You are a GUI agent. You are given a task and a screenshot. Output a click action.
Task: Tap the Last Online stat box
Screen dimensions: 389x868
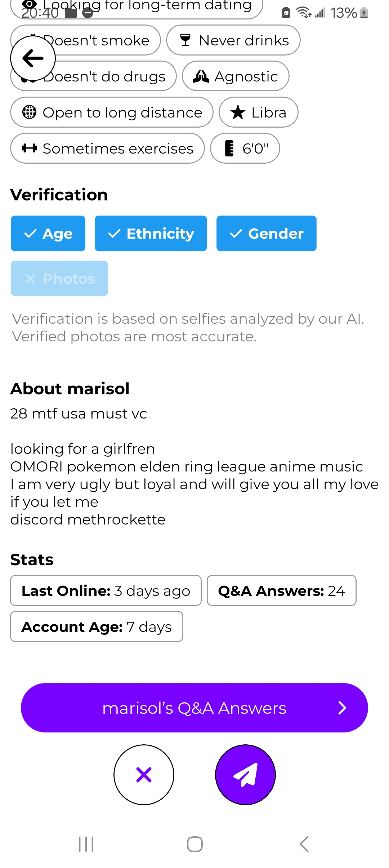(106, 591)
